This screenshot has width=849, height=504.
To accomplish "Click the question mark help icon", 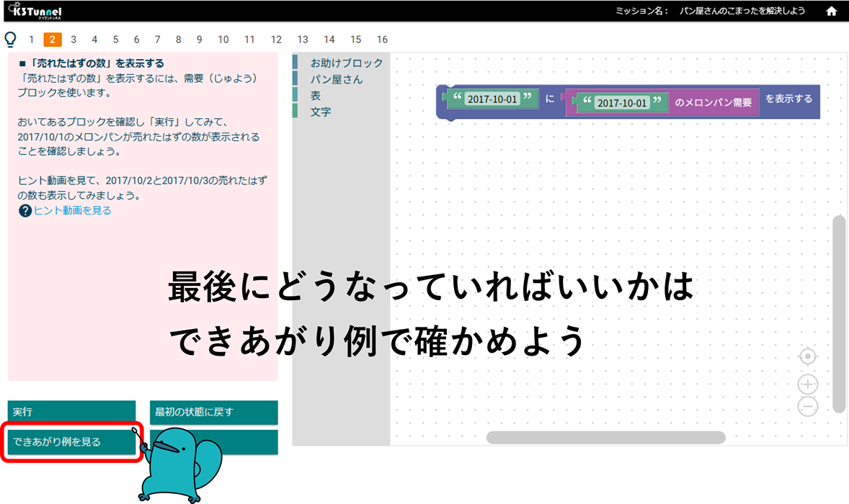I will [x=25, y=211].
